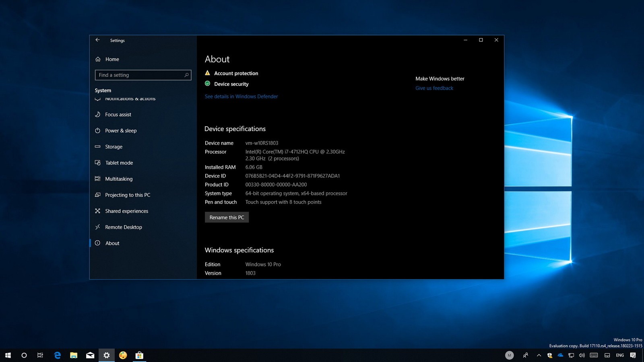Open the People icon in taskbar
Viewport: 644px width, 362px height.
[526, 355]
